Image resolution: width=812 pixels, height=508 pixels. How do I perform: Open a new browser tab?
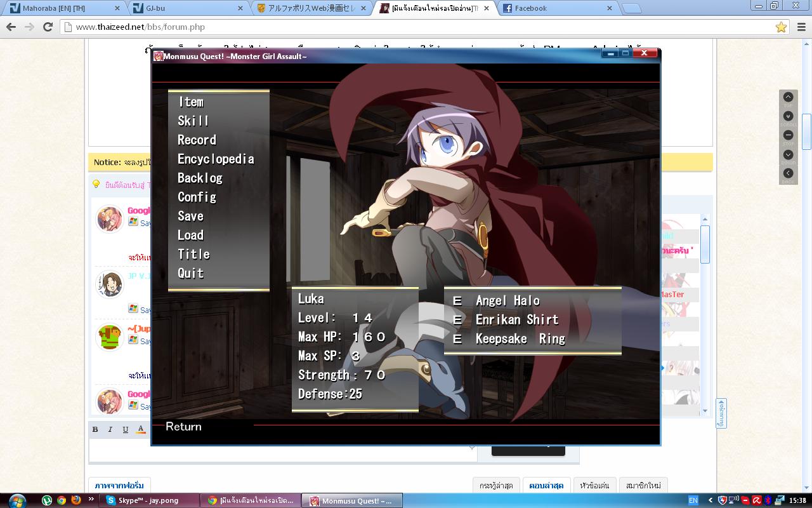click(631, 8)
